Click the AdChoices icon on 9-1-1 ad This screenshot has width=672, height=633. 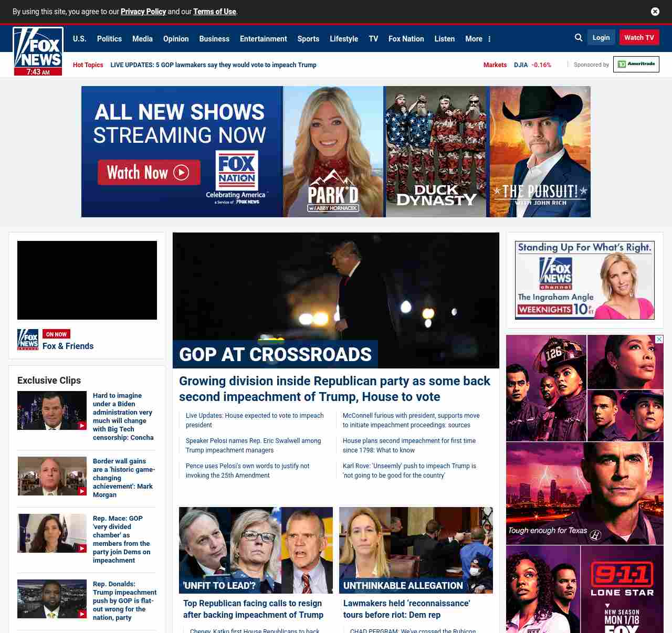click(659, 340)
